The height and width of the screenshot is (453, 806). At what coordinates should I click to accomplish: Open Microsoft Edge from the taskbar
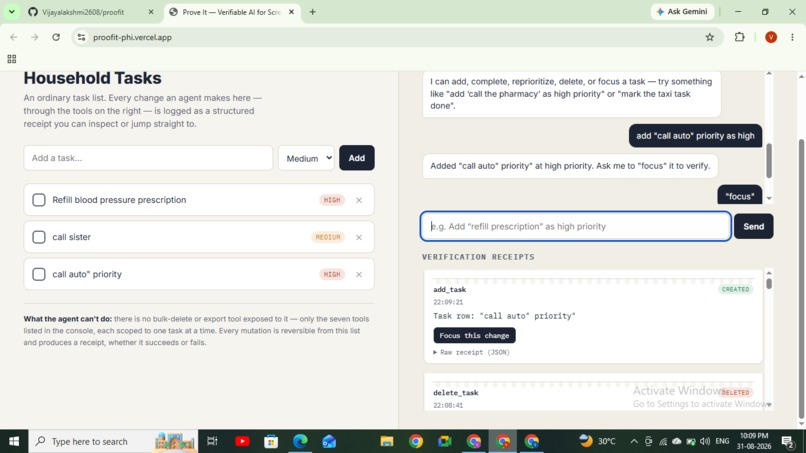300,441
